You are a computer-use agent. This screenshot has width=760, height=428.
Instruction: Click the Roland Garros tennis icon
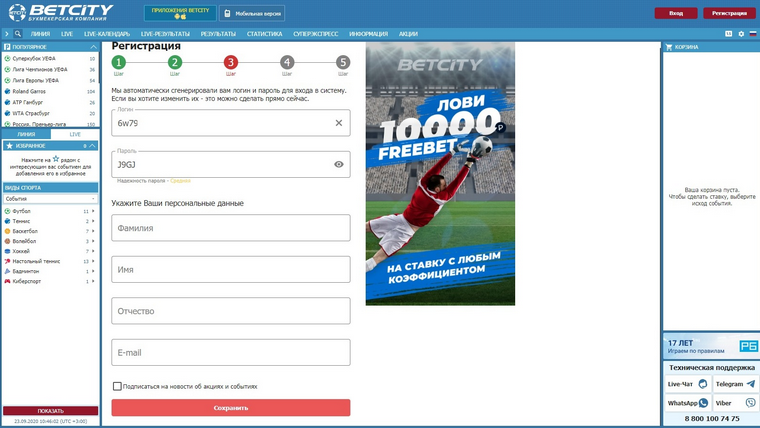[x=7, y=91]
